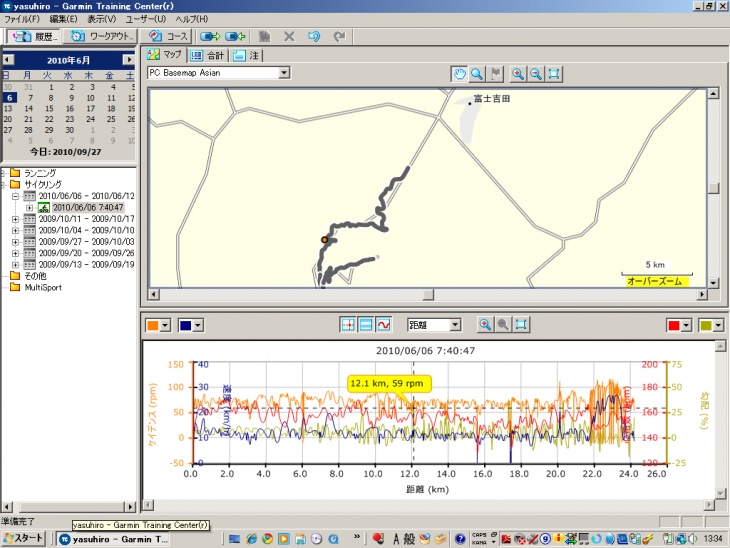Open the 表示(V) menu
Screen dimensions: 730x548
(101, 19)
